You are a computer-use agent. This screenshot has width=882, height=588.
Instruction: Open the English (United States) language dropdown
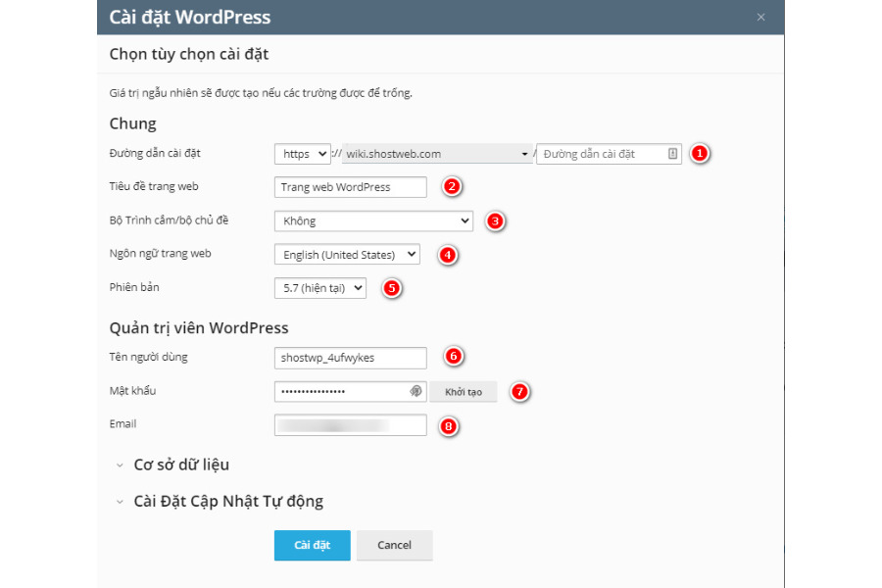pyautogui.click(x=346, y=255)
